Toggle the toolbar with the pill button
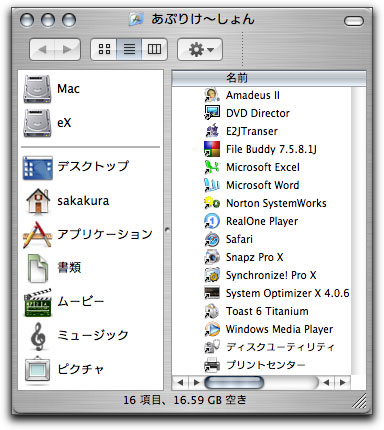384x430 pixels. 354,21
